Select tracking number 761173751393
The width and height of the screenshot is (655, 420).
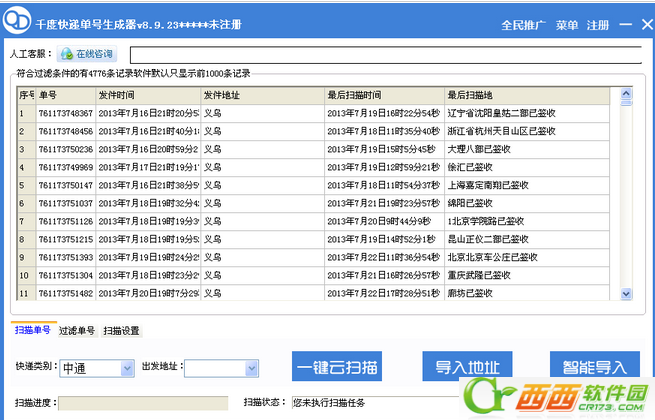click(66, 257)
